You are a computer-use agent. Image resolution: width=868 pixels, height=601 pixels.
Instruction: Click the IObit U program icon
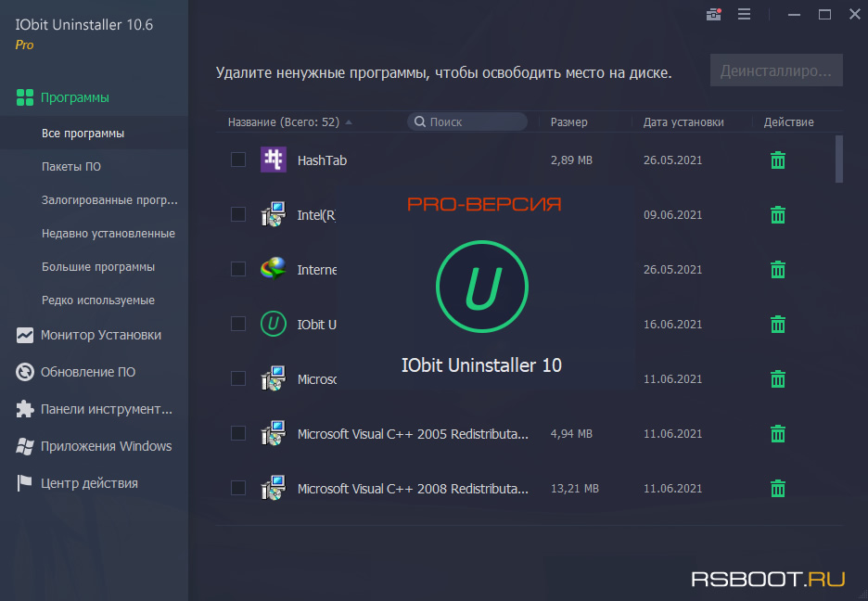coord(274,324)
